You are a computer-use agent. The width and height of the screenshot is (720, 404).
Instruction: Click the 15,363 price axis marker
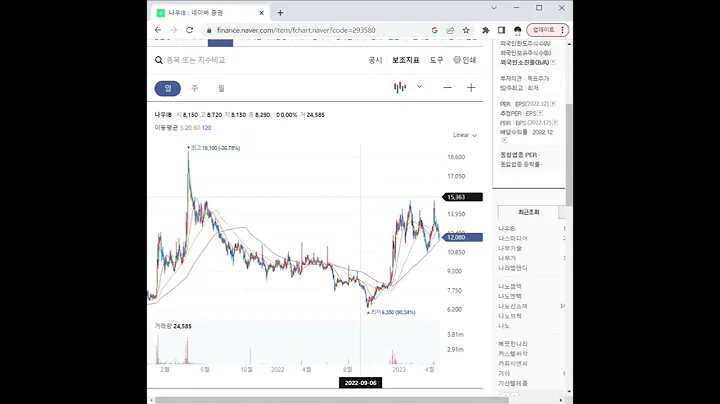(x=462, y=197)
